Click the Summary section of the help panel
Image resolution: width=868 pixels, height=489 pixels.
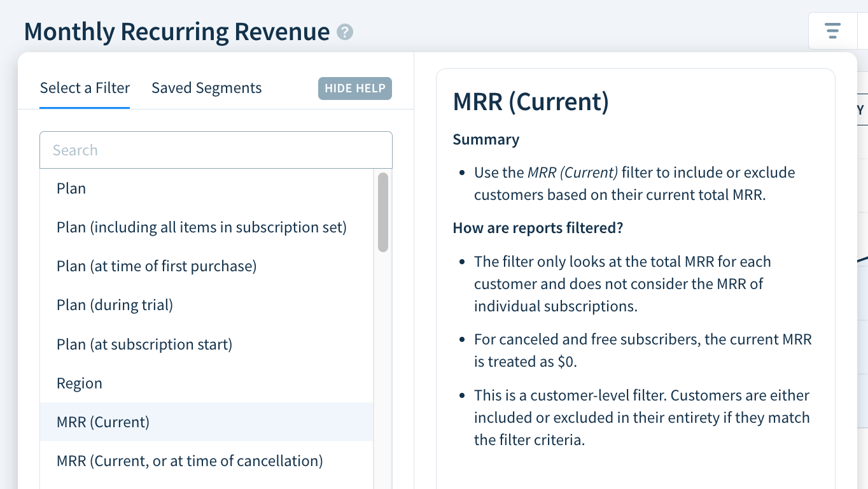[485, 139]
